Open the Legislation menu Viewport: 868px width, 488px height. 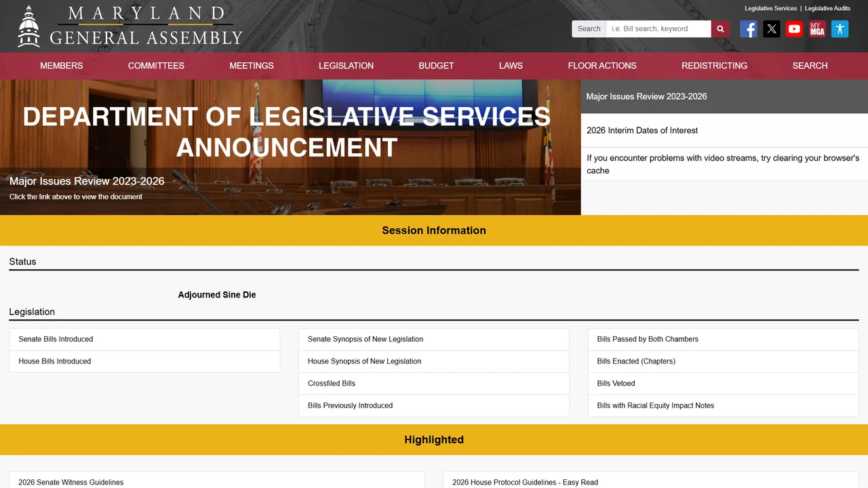click(347, 66)
